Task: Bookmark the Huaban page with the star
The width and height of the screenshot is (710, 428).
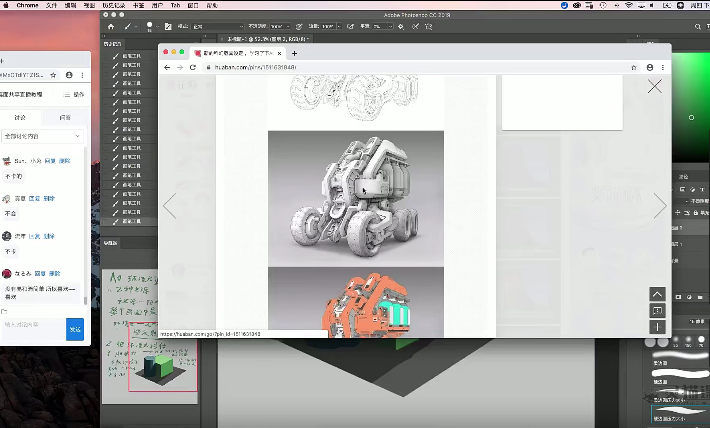Action: (x=635, y=67)
